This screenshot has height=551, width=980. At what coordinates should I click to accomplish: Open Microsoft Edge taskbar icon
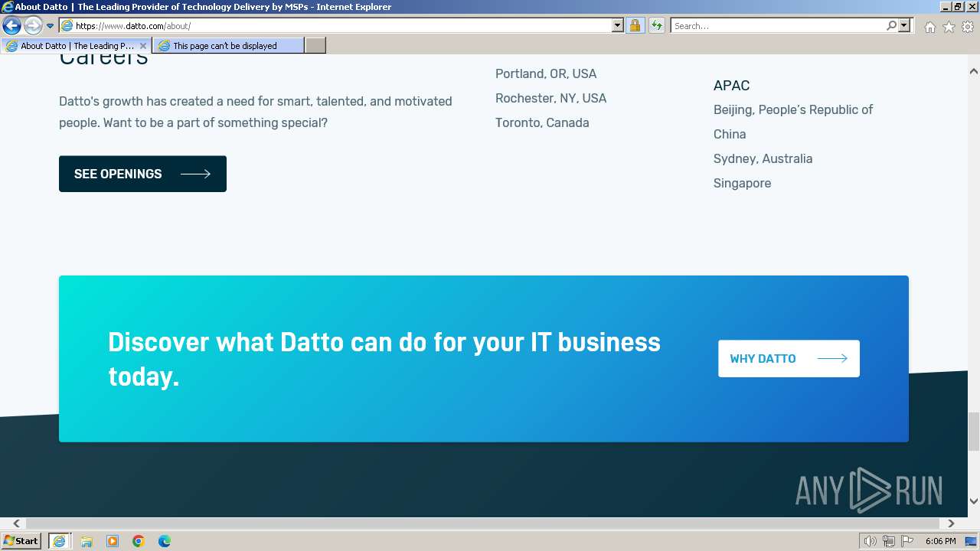point(165,541)
